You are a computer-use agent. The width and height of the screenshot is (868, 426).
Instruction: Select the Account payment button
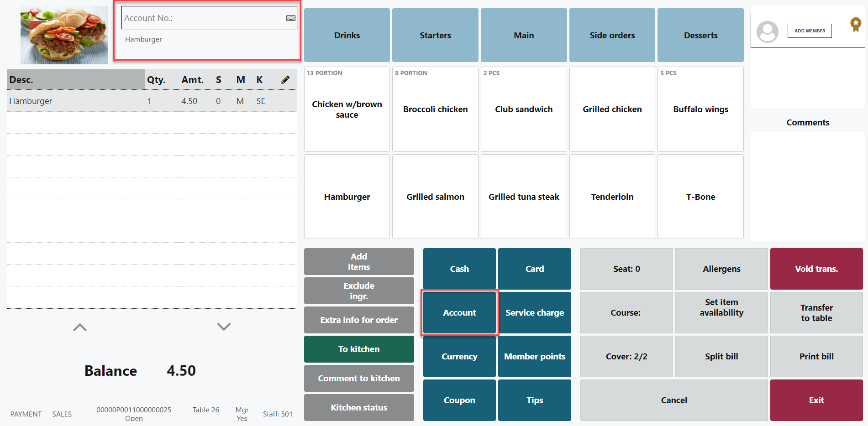coord(459,312)
